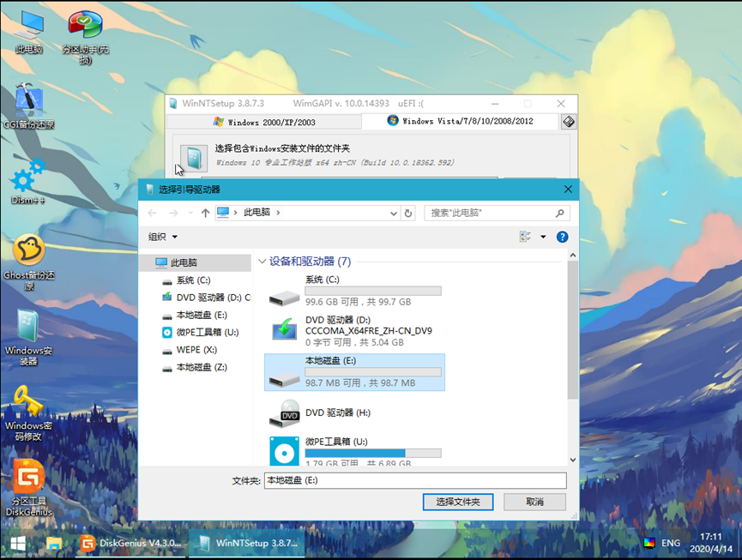
Task: Open the Dism++ desktop icon
Action: (x=28, y=182)
